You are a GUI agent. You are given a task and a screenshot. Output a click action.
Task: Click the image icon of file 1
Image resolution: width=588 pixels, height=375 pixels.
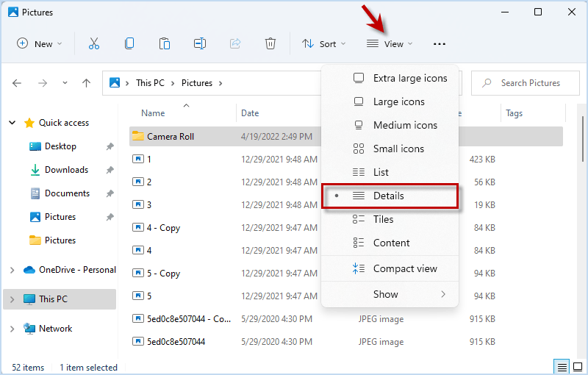point(138,159)
